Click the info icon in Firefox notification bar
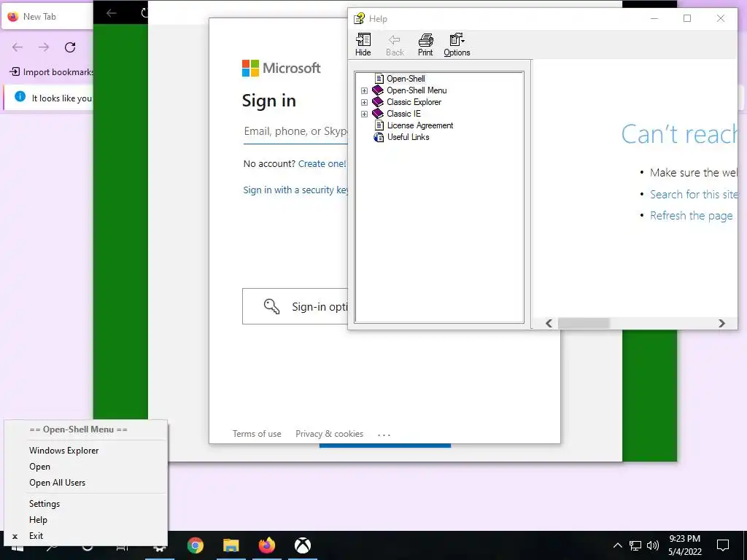 click(x=20, y=97)
